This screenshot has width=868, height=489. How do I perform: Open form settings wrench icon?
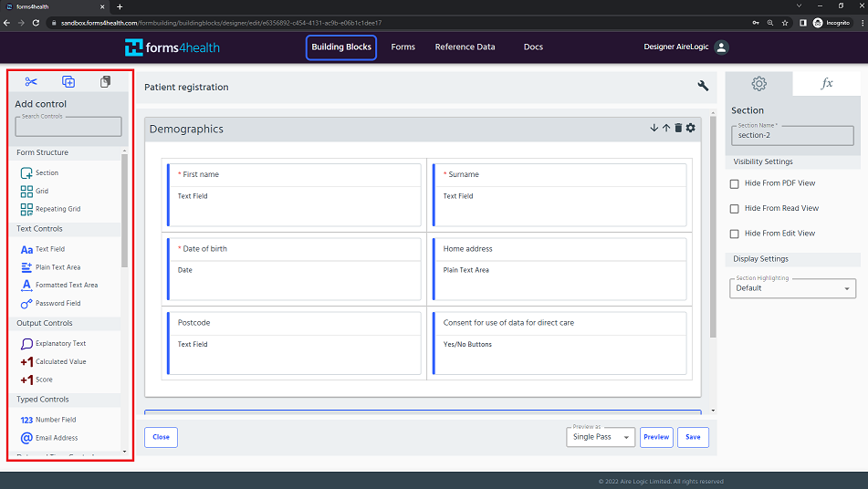[703, 86]
